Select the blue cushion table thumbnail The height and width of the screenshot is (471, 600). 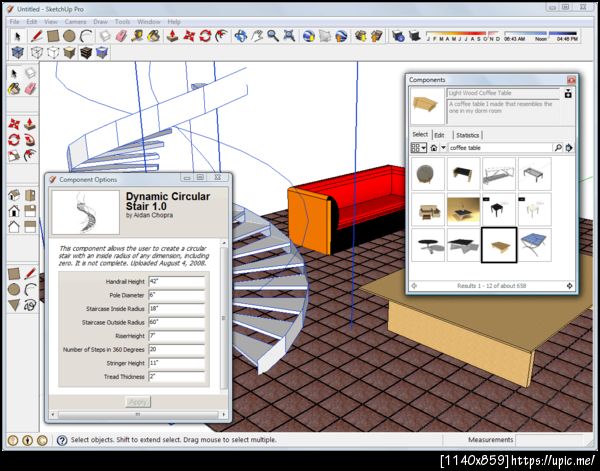[x=535, y=245]
